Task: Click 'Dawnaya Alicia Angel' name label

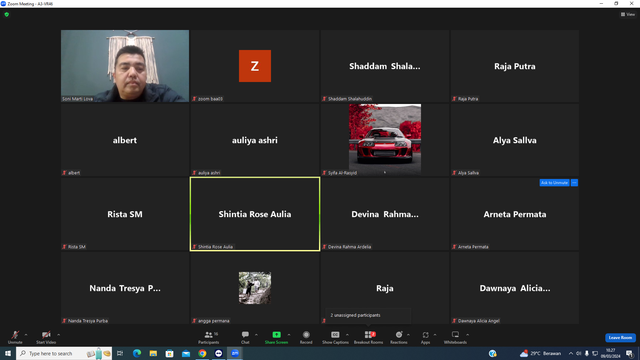Action: pos(478,321)
